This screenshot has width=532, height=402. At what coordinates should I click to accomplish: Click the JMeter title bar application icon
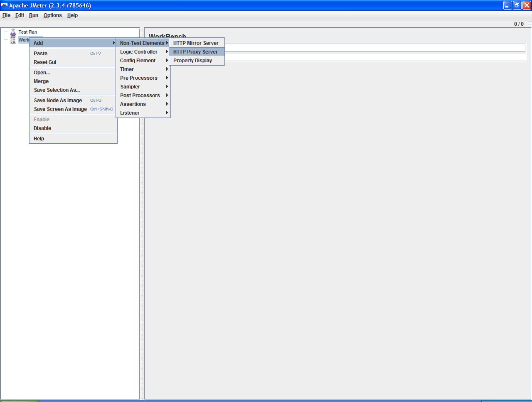point(4,5)
